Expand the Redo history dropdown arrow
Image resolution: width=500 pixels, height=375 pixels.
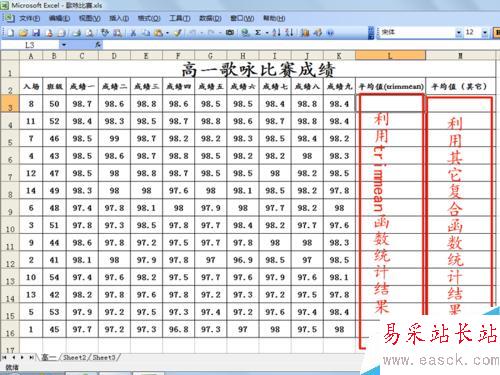click(220, 33)
